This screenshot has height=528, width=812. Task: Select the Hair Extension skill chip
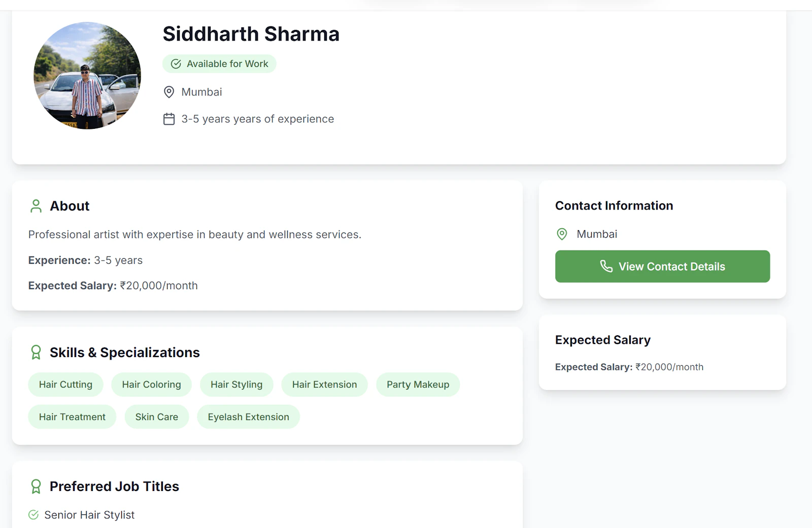pyautogui.click(x=324, y=384)
